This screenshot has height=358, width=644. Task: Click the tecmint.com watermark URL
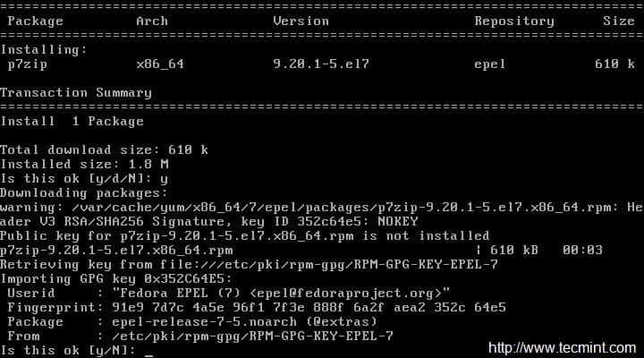(x=562, y=348)
